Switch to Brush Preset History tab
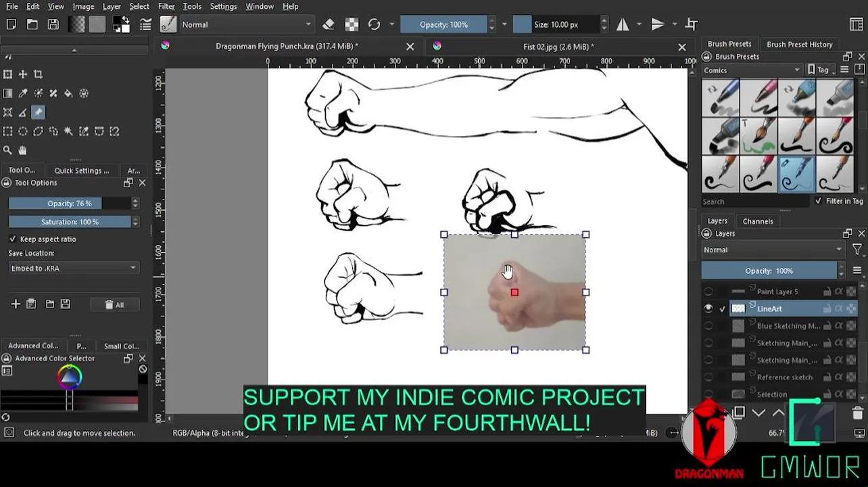This screenshot has height=487, width=868. point(799,44)
